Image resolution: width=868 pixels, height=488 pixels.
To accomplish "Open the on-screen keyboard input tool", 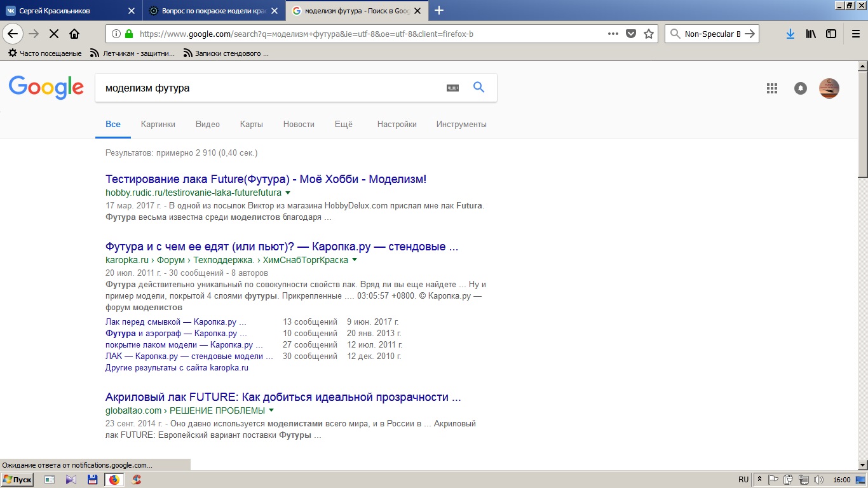I will [x=452, y=88].
